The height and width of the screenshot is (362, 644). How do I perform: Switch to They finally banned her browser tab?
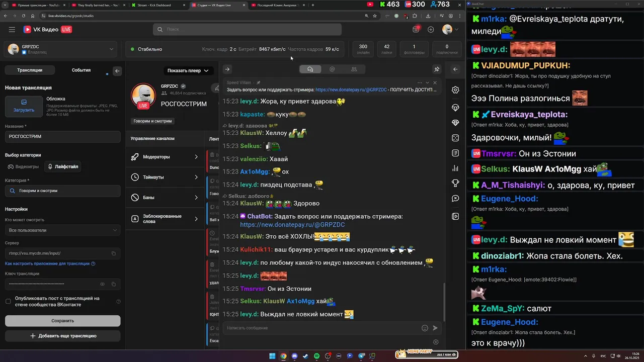point(98,5)
